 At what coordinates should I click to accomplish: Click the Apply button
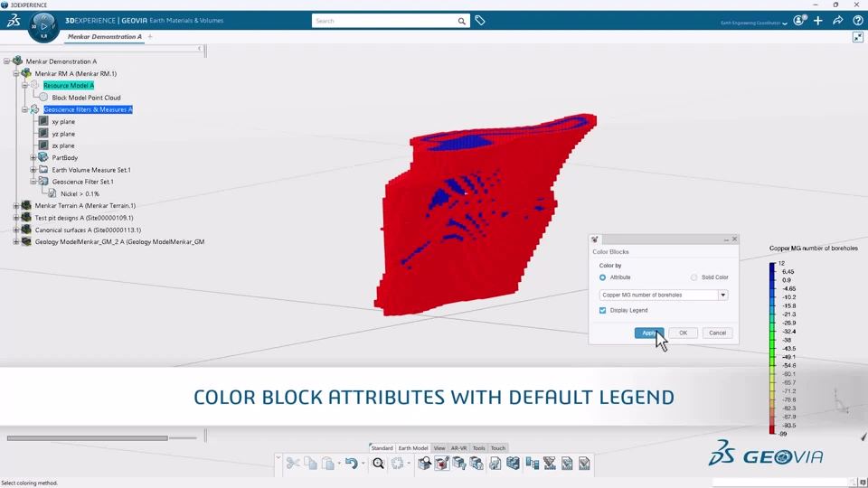click(x=649, y=333)
